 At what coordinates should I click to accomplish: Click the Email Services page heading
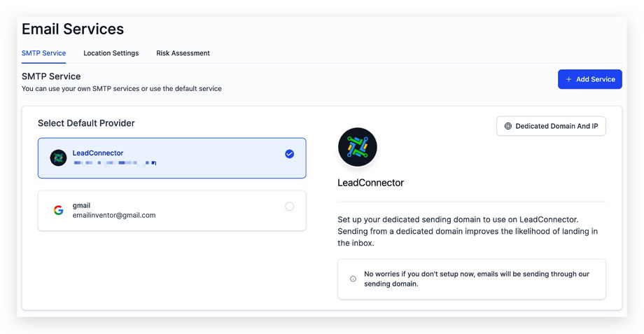coord(73,29)
